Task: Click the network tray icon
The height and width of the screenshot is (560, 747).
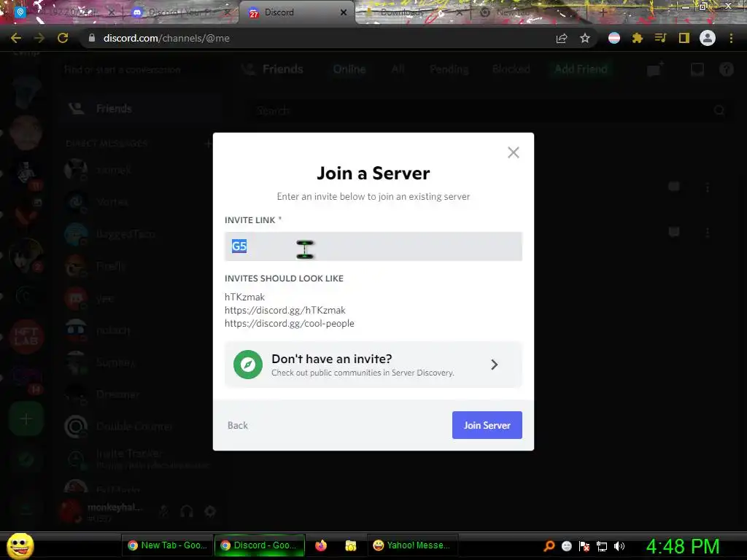Action: (x=602, y=546)
